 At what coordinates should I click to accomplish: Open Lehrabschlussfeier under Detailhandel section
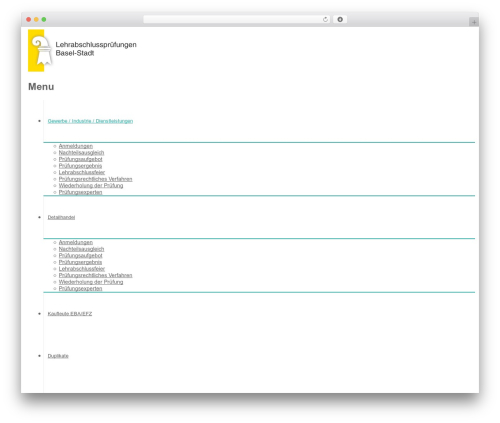point(82,269)
